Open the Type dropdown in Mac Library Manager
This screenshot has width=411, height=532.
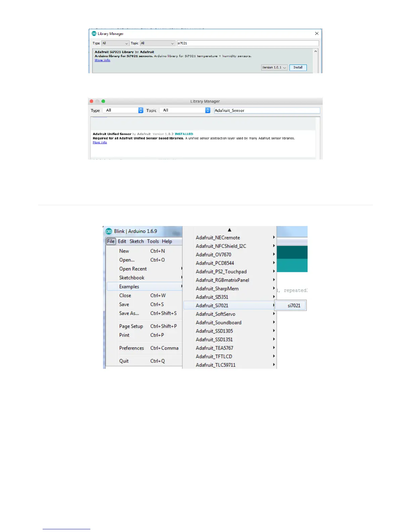coord(124,110)
